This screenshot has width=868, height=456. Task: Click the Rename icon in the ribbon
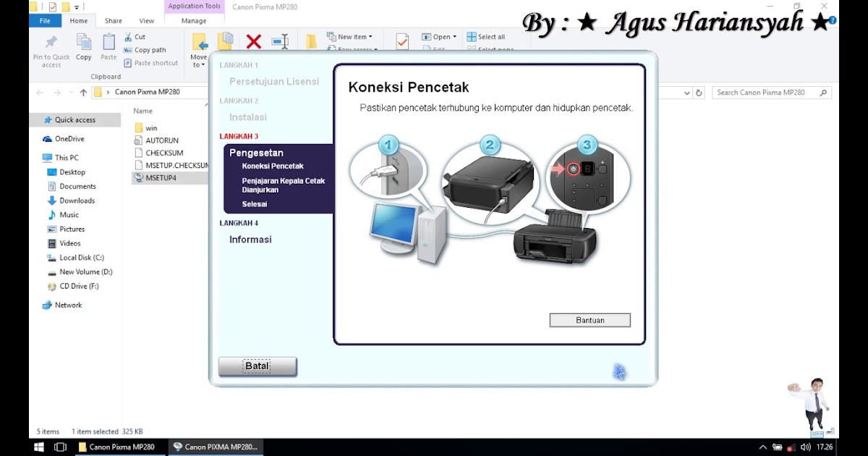pyautogui.click(x=280, y=42)
